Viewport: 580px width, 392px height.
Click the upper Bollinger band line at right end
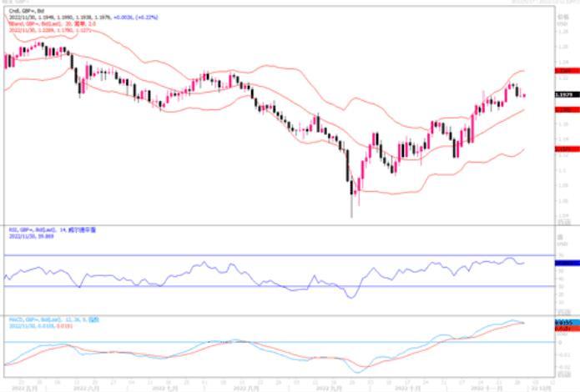point(522,72)
